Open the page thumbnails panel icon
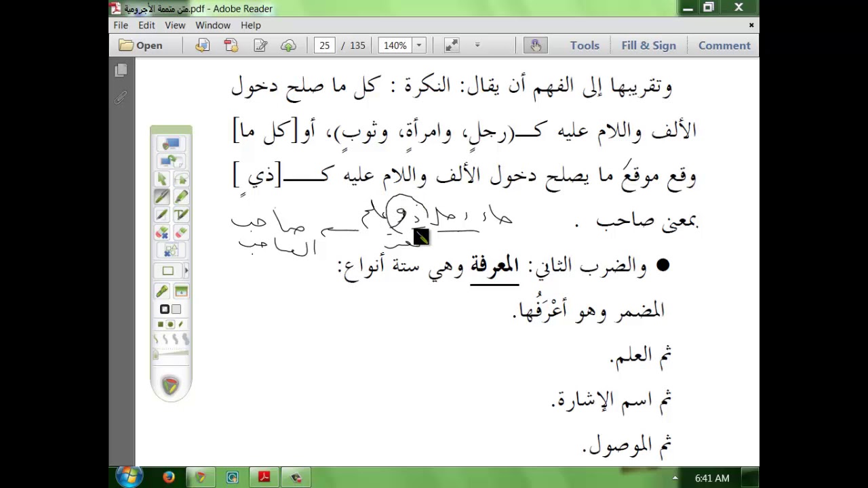The width and height of the screenshot is (868, 488). tap(121, 70)
